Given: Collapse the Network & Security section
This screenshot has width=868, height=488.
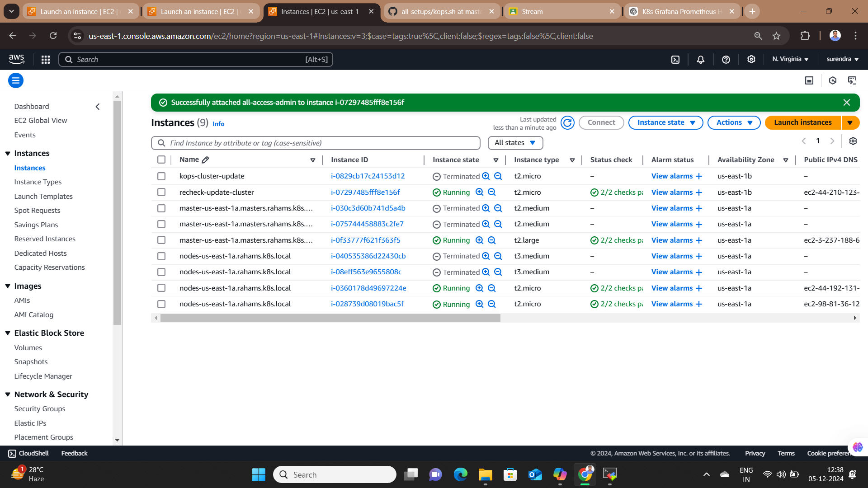Looking at the screenshot, I should click(8, 394).
